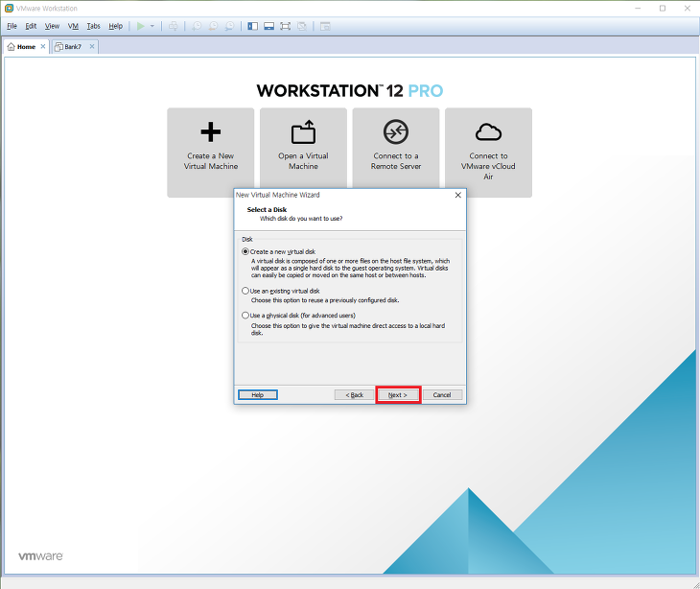This screenshot has width=700, height=589.
Task: Click Next in the wizard
Action: (x=398, y=395)
